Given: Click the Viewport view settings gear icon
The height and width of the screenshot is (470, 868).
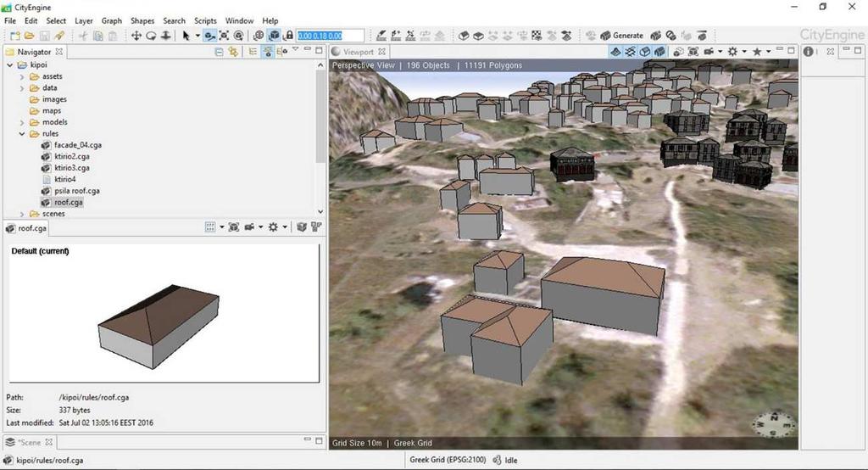Looking at the screenshot, I should [732, 52].
